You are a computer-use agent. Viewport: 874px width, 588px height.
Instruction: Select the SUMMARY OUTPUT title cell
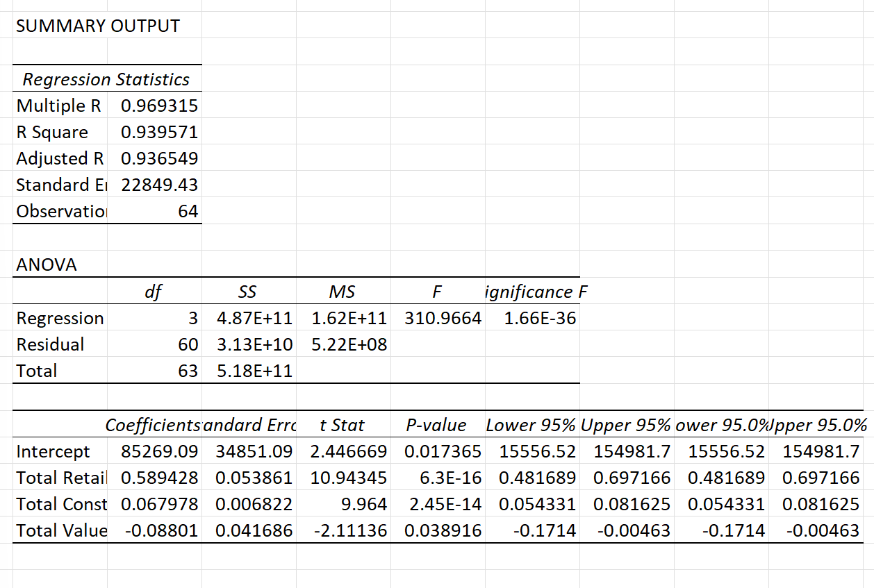(98, 26)
